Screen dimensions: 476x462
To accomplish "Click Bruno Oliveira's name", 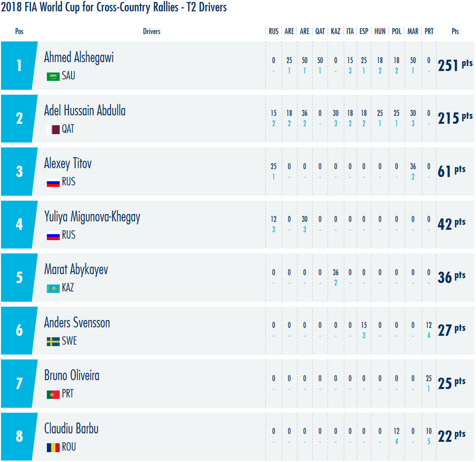I will pos(72,376).
